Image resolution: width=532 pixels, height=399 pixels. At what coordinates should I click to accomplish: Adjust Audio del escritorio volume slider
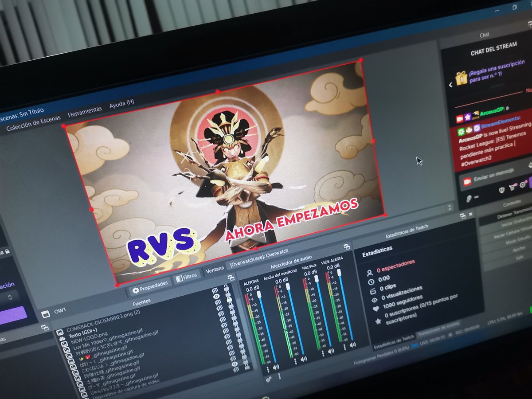point(295,319)
